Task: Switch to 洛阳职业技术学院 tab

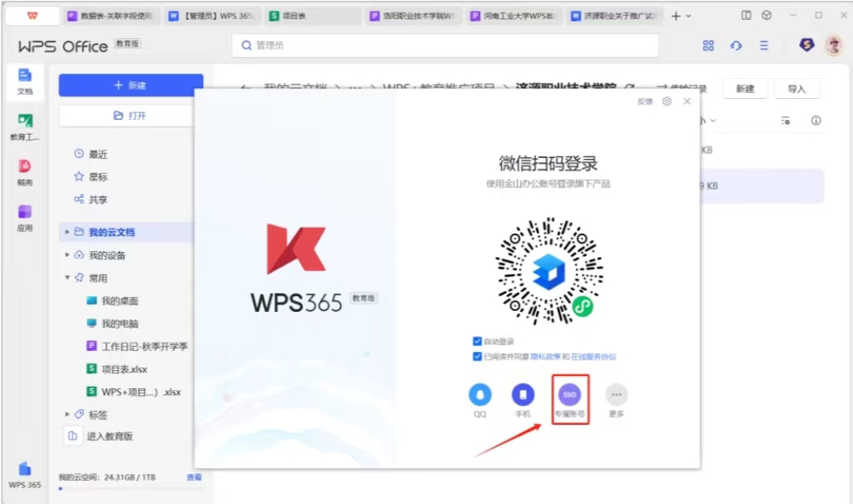Action: click(x=413, y=16)
